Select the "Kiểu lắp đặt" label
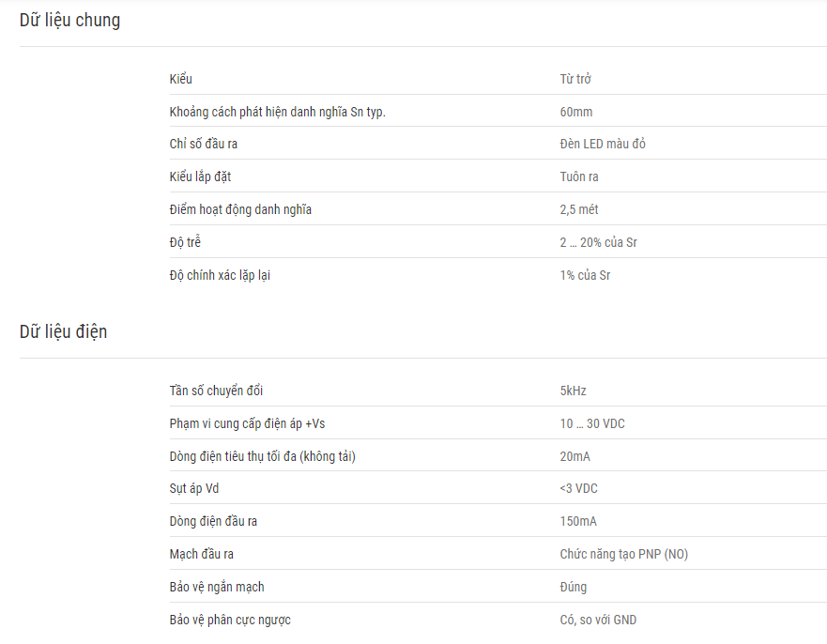 coord(201,176)
